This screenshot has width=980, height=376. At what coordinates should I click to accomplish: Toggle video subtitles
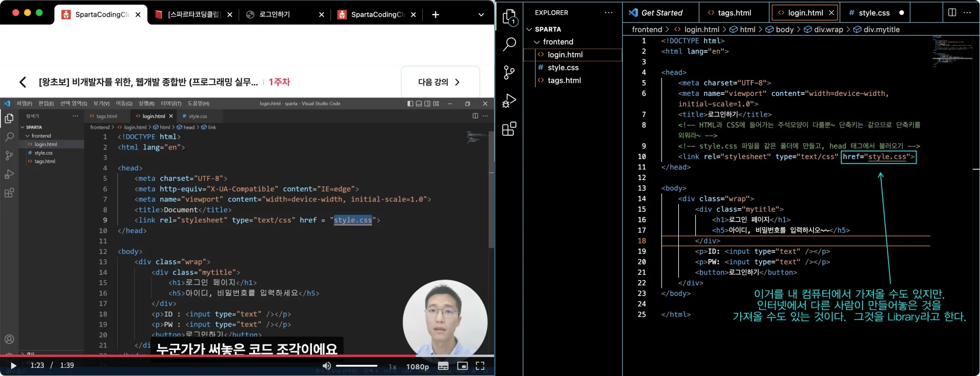click(443, 366)
